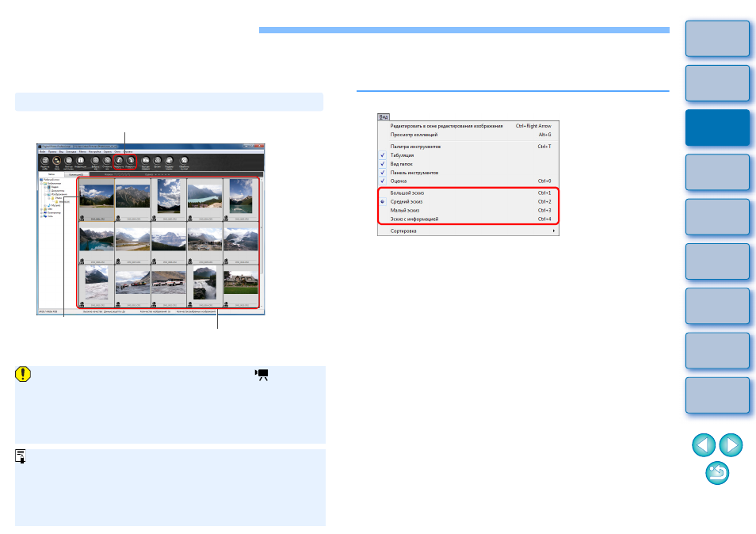Collapse the Библиотеки tree node
Image resolution: width=756 pixels, height=534 pixels.
point(41,184)
